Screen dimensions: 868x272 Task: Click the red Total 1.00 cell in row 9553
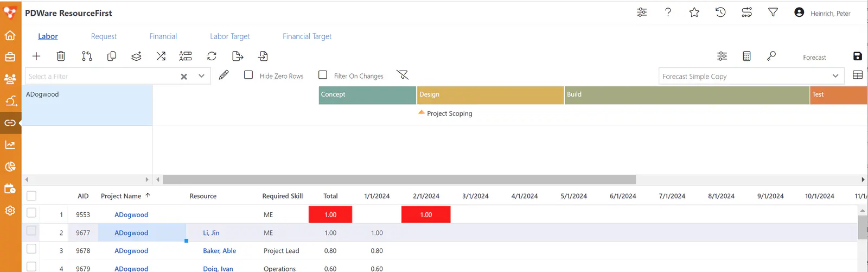point(330,214)
